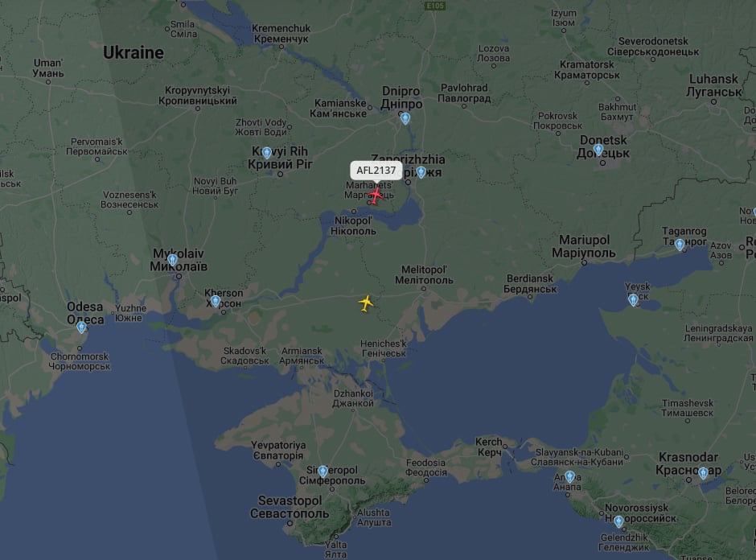Open the Dnipro airport marker
756x560 pixels.
click(405, 118)
